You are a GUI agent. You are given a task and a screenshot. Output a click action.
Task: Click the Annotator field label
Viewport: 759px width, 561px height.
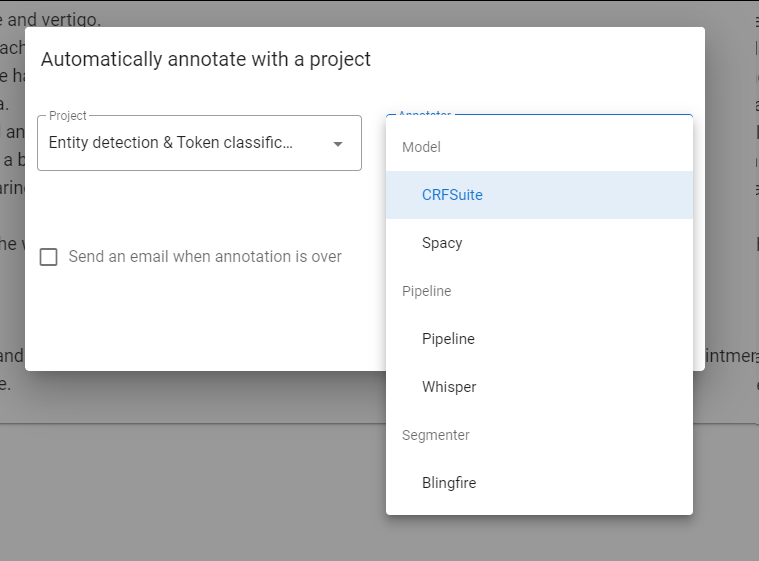pos(424,115)
